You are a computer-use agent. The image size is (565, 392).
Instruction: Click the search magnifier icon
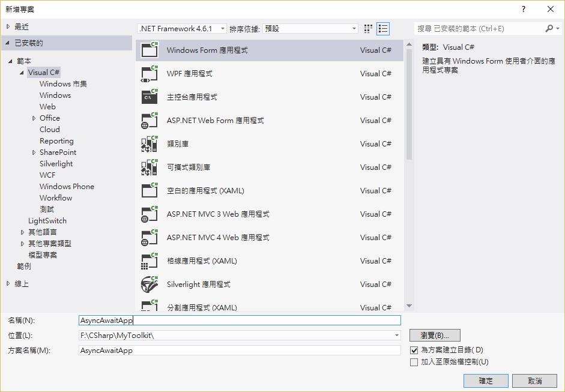point(549,28)
